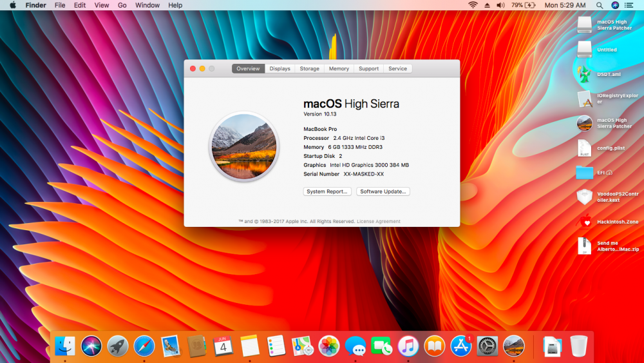Open Finder application menu

point(35,5)
